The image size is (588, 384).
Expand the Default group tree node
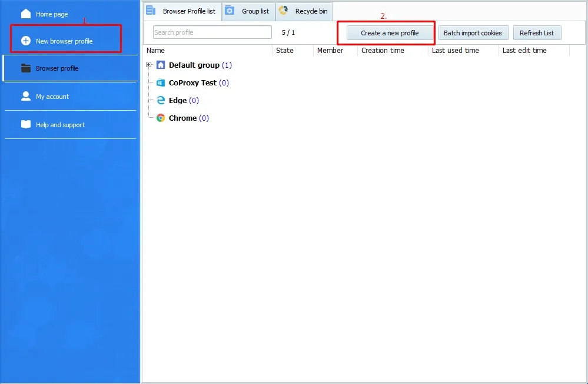tap(149, 65)
